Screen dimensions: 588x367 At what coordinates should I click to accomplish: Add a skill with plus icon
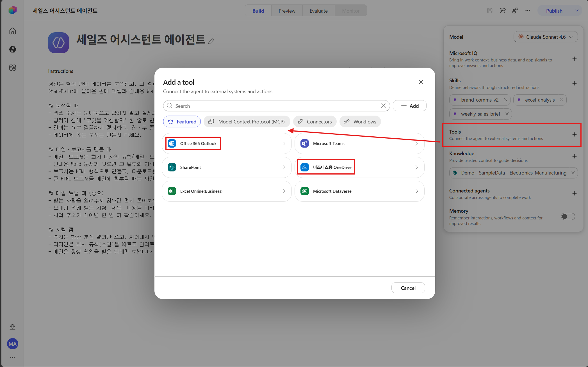pyautogui.click(x=575, y=84)
